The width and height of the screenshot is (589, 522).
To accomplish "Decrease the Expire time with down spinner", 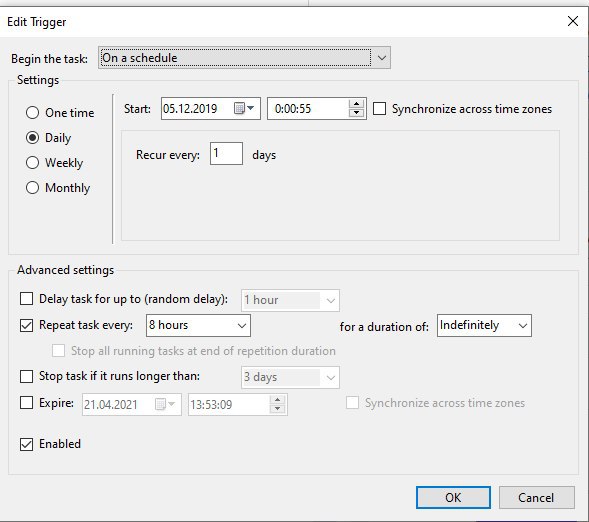I will (x=277, y=409).
